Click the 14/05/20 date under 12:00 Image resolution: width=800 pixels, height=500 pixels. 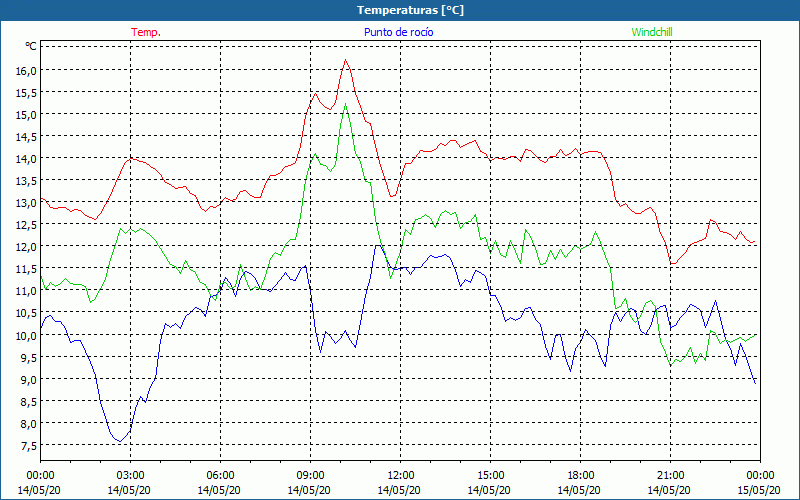399,490
